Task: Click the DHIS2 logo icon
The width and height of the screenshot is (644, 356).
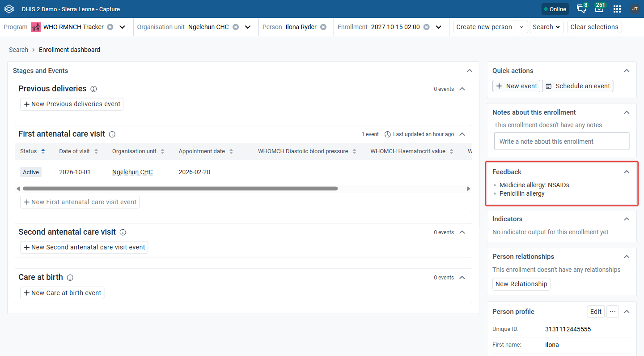Action: coord(9,9)
